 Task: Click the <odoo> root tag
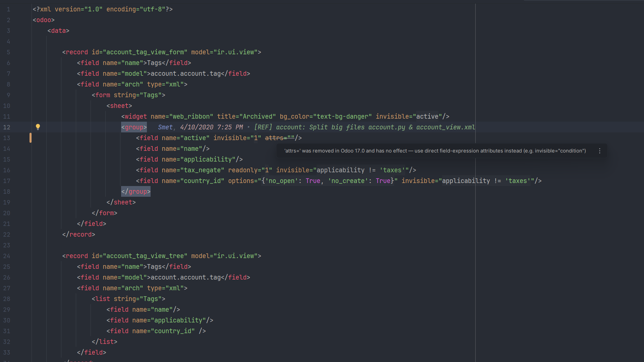tap(44, 20)
